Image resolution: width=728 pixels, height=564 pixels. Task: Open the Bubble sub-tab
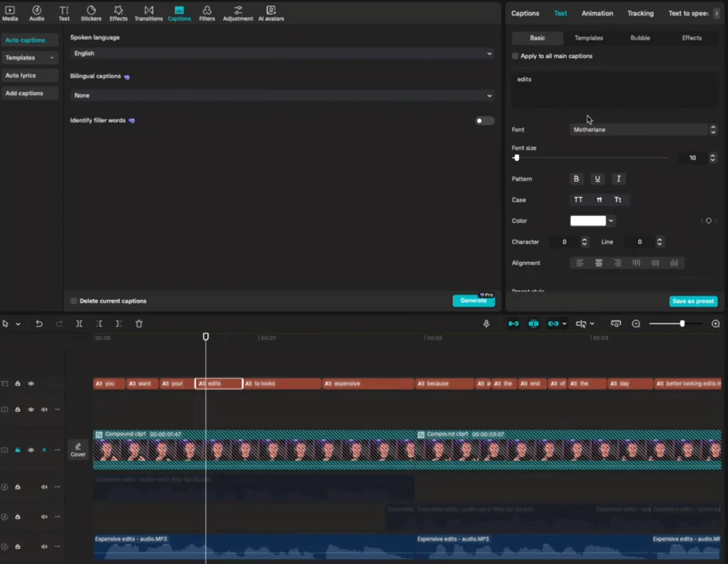click(640, 38)
